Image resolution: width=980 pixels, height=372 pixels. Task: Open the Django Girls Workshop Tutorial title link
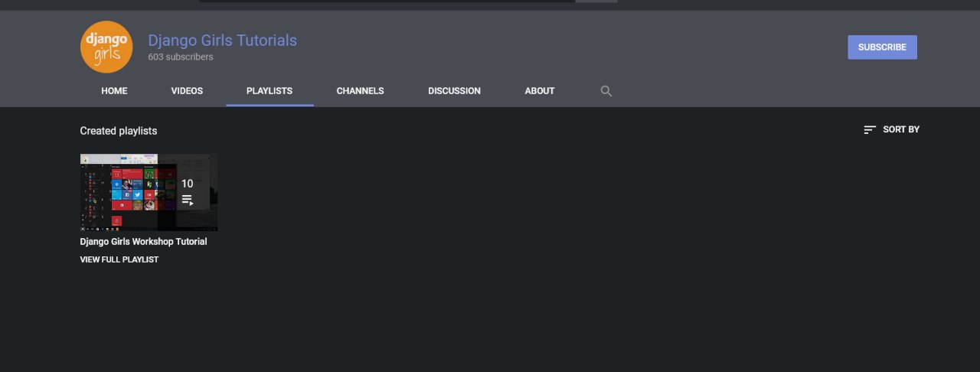coord(143,242)
